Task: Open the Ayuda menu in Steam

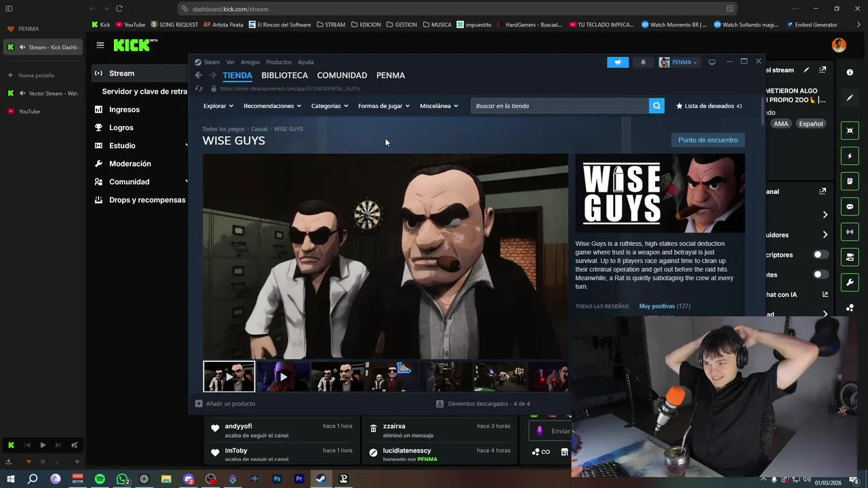Action: click(x=305, y=62)
